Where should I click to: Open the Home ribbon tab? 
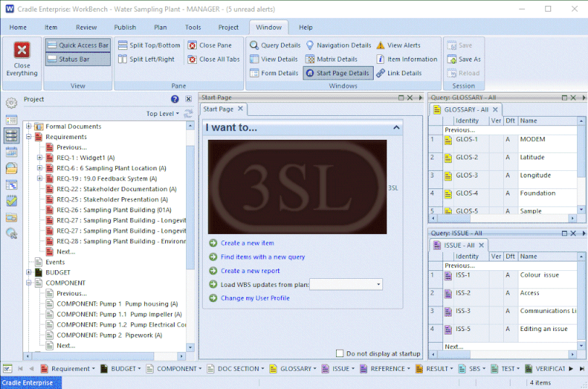[18, 28]
